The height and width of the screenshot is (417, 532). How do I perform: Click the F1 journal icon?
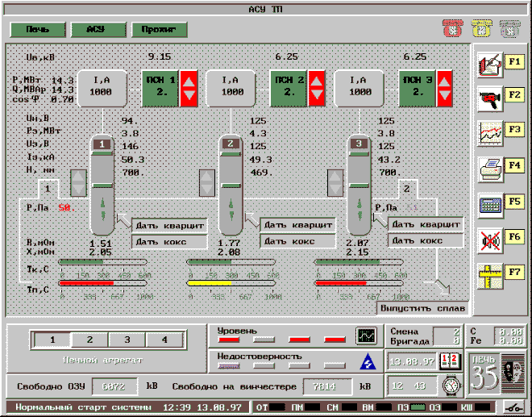pos(488,62)
